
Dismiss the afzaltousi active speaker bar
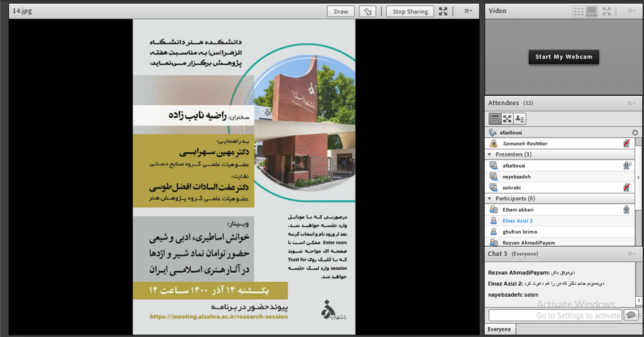coord(635,133)
